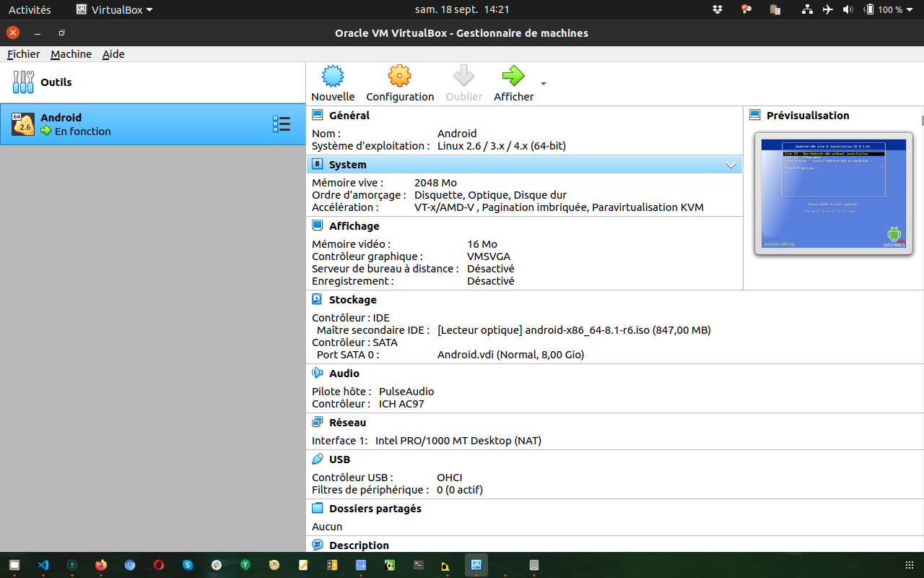Click the active VirtualBox dock icon
This screenshot has width=924, height=578.
tap(476, 565)
